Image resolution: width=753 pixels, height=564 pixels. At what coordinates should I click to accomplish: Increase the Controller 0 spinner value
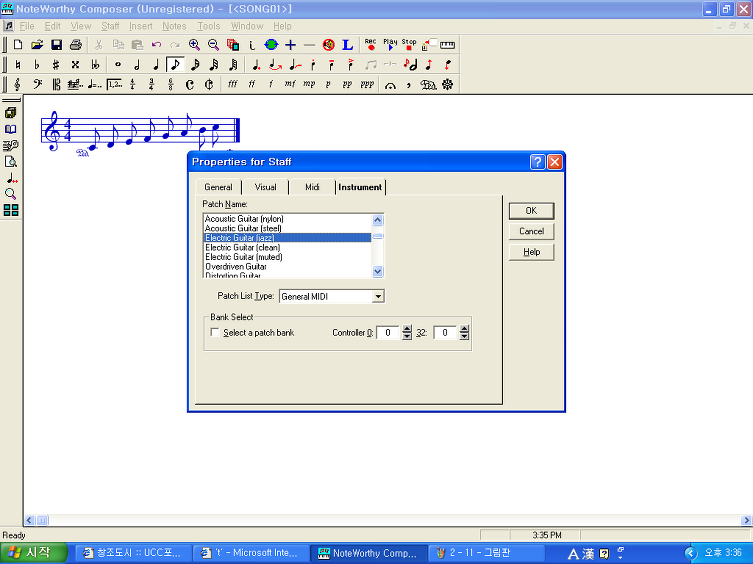pyautogui.click(x=407, y=329)
